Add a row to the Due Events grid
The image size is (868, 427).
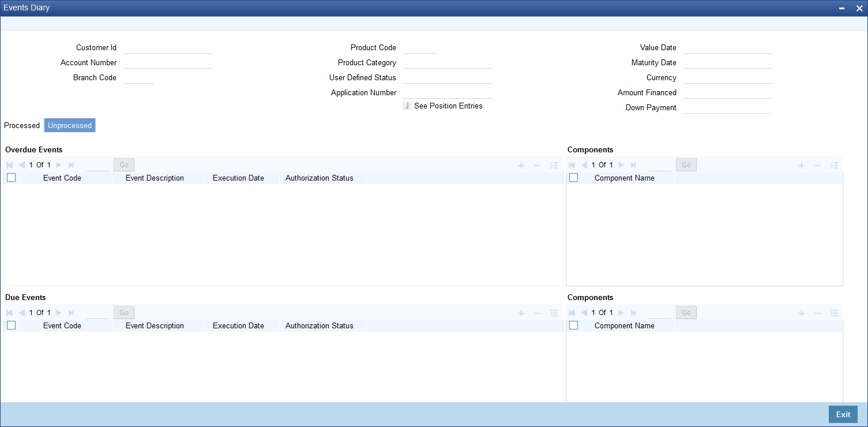521,313
